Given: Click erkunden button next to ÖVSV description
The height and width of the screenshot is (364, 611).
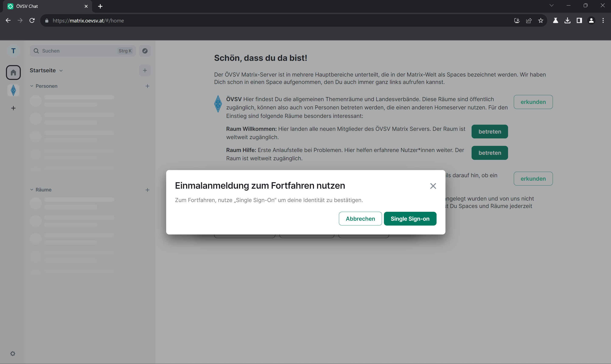Looking at the screenshot, I should pos(533,102).
